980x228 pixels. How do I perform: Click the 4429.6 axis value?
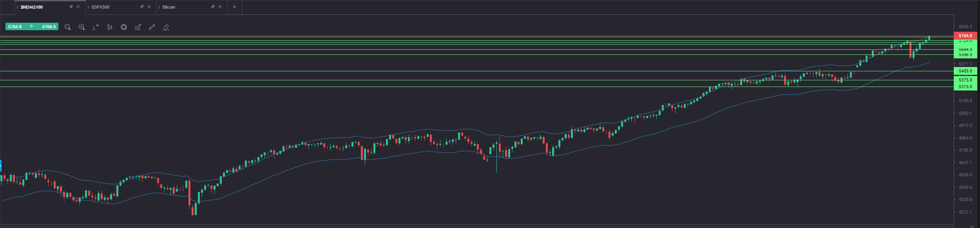click(x=965, y=187)
